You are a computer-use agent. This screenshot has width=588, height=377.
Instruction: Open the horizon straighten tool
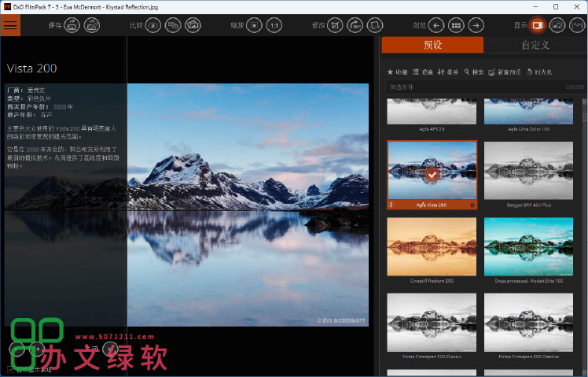375,25
